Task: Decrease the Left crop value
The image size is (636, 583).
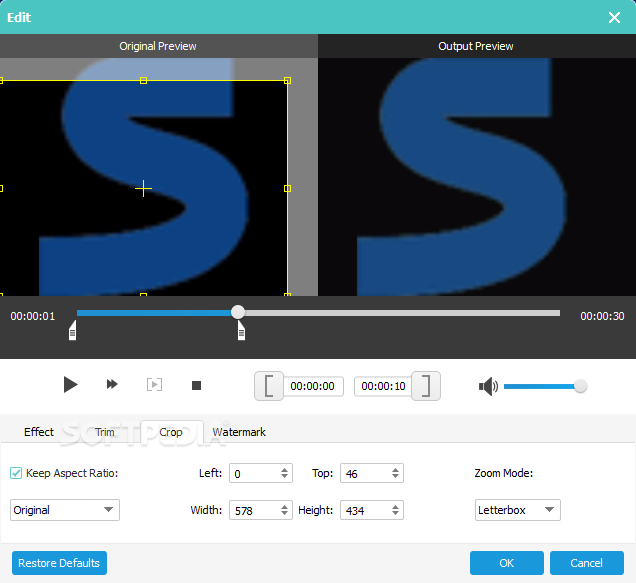Action: pos(284,477)
